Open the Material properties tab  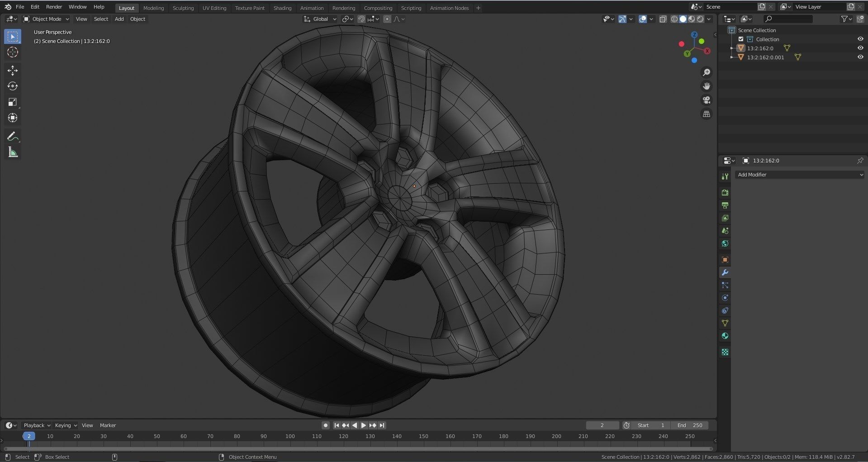[725, 336]
